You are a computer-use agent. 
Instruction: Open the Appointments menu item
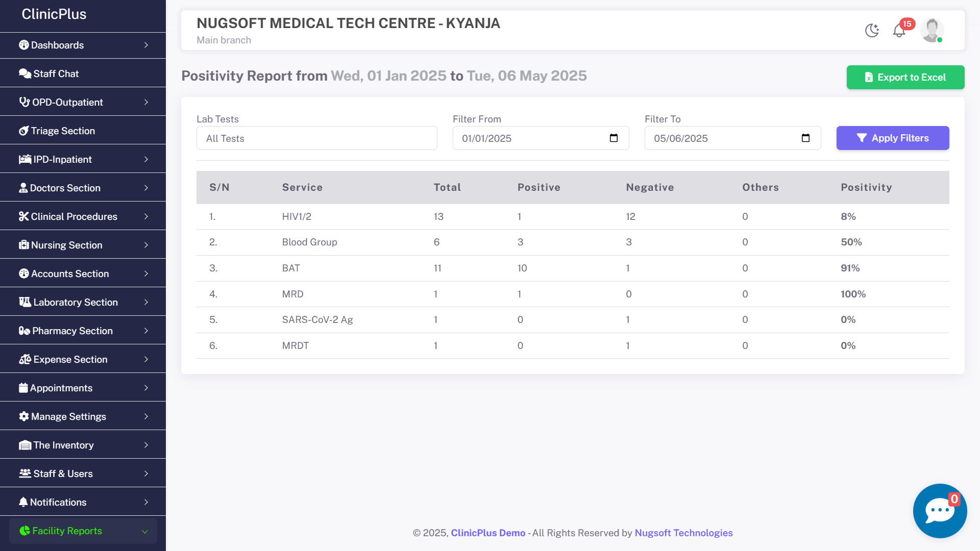pos(61,388)
